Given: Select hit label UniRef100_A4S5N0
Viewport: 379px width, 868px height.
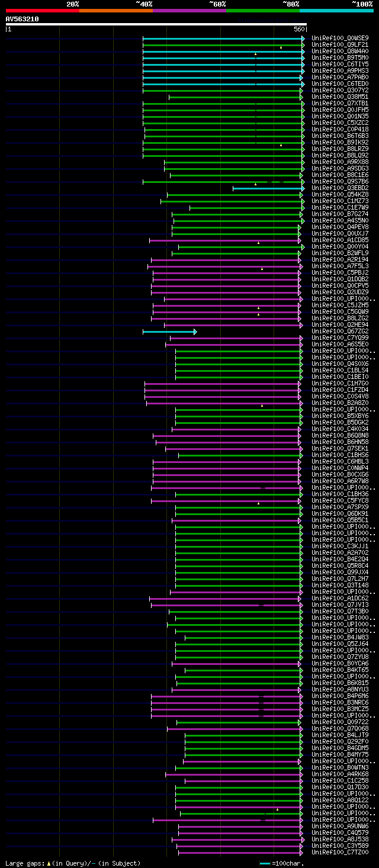Looking at the screenshot, I should coord(340,220).
